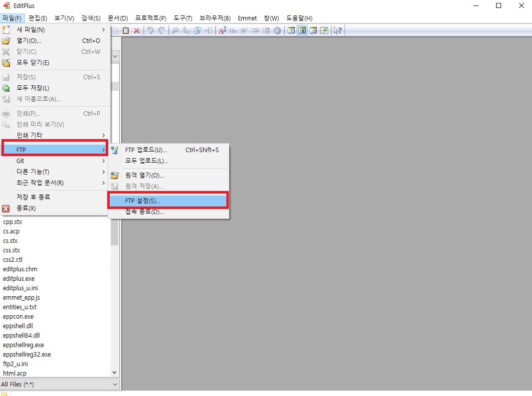Open the 도구(T) menu

click(x=183, y=18)
